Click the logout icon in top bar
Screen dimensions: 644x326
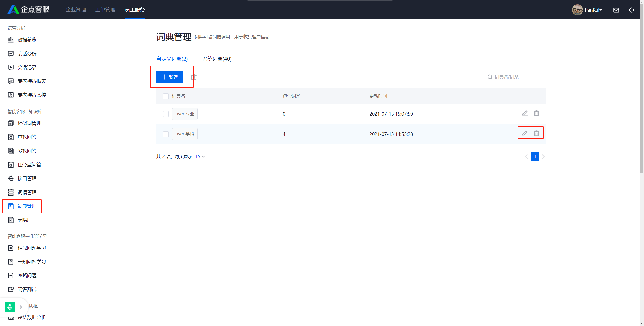click(632, 10)
